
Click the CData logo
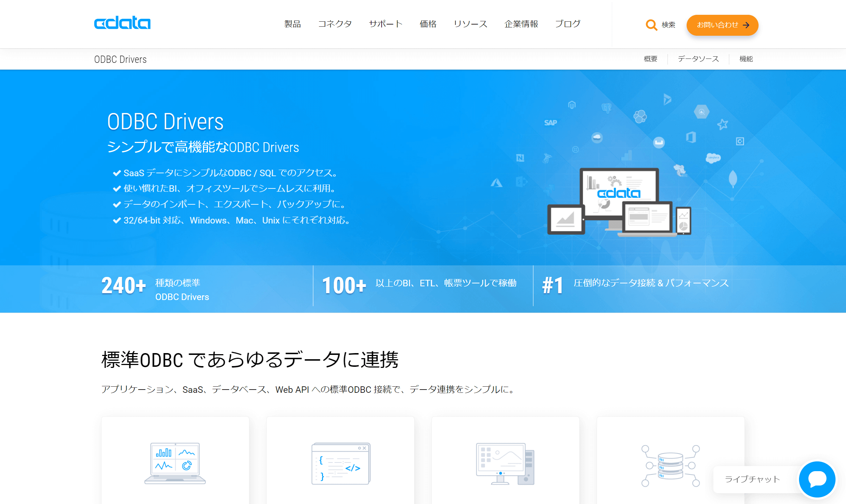(122, 23)
